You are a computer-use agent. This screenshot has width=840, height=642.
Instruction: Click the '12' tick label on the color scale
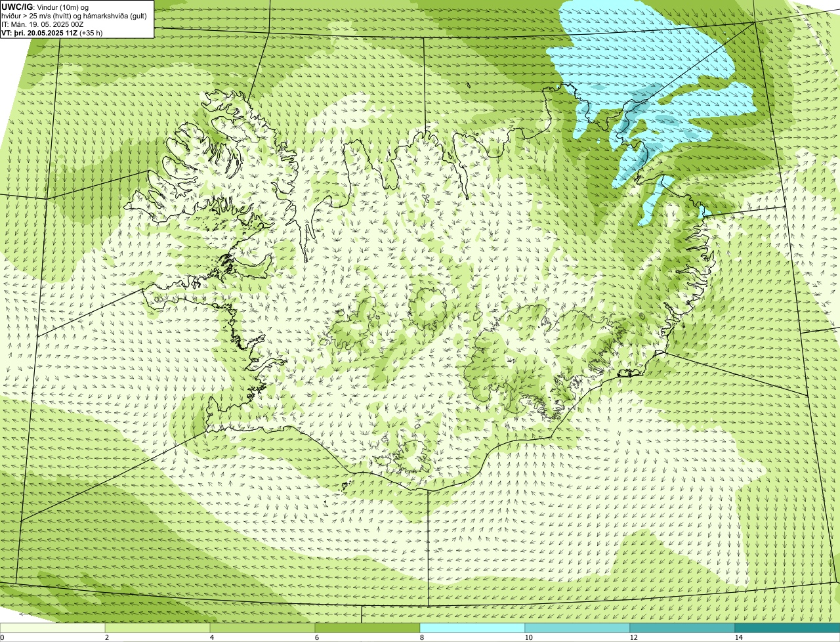pyautogui.click(x=633, y=637)
